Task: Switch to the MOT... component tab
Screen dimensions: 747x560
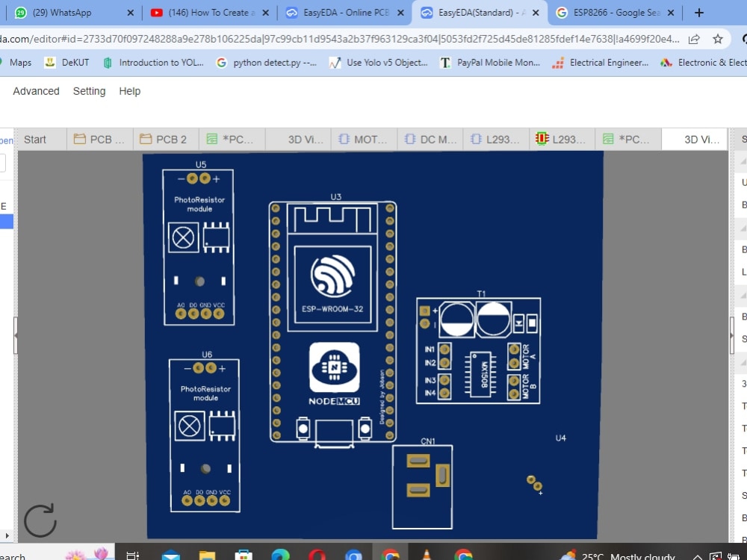Action: 364,140
